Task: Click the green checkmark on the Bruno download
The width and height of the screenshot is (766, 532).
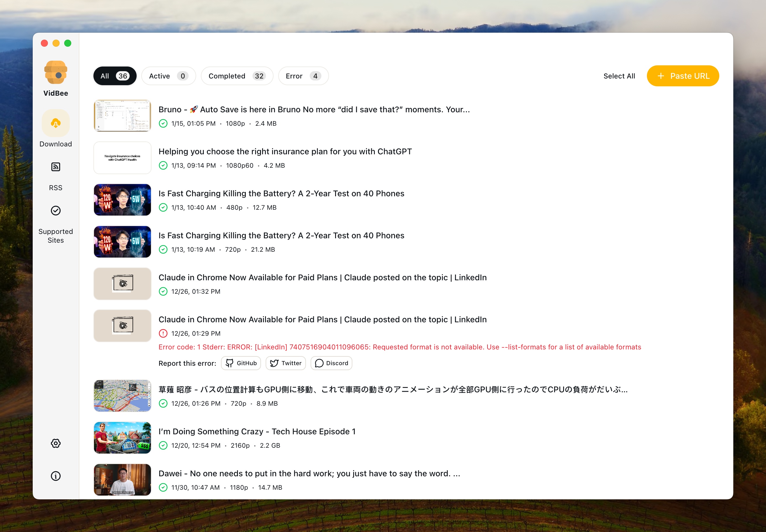Action: coord(163,123)
